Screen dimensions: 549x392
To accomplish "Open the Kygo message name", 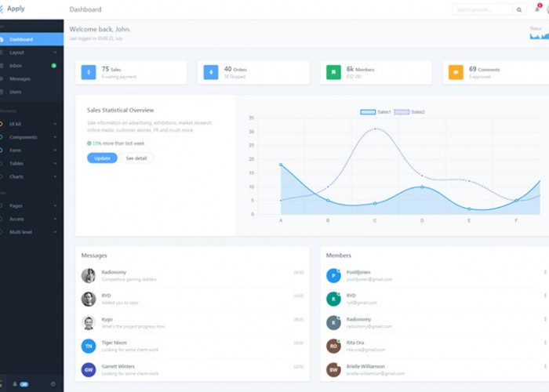I will [107, 319].
